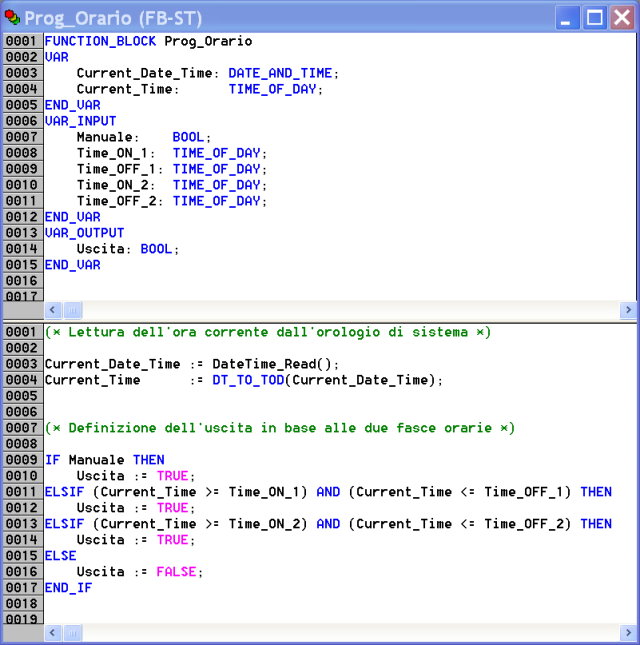
Task: Click the declaration pane horizontal scrollbar thumb
Action: [x=73, y=310]
